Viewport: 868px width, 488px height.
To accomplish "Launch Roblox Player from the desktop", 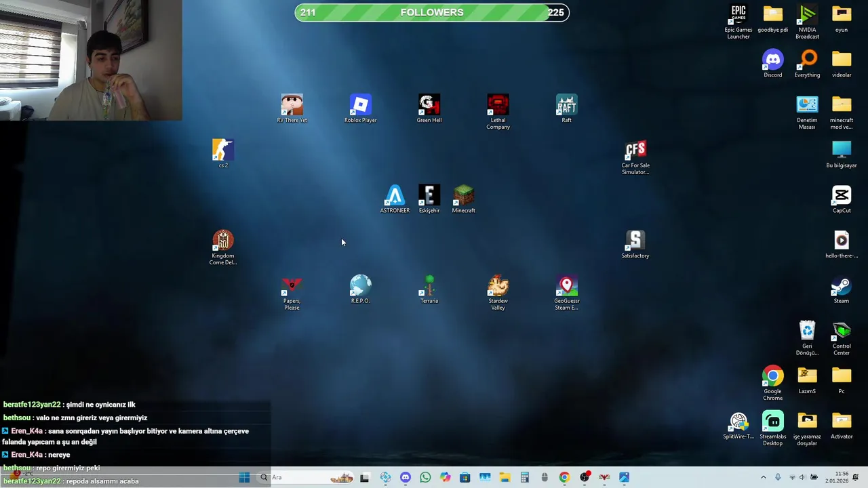I will click(360, 109).
